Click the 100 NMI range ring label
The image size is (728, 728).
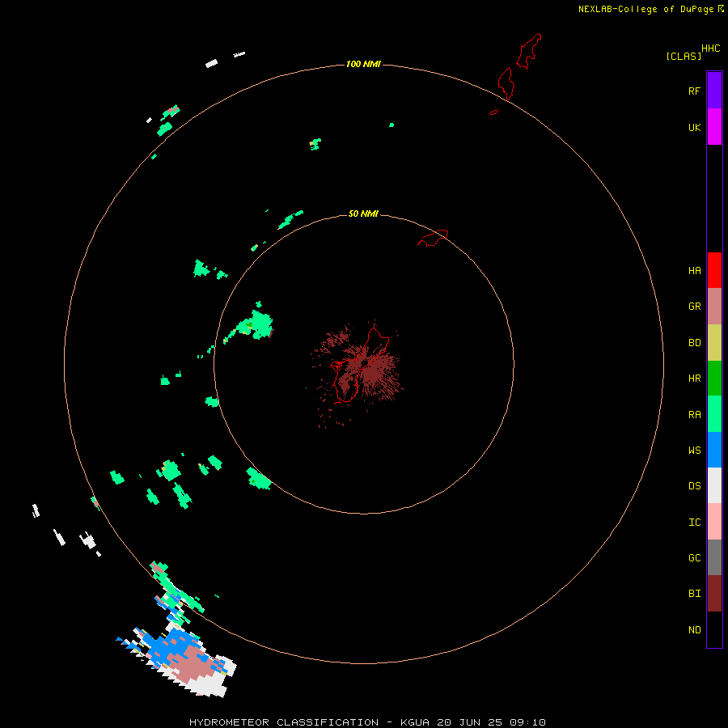point(363,64)
